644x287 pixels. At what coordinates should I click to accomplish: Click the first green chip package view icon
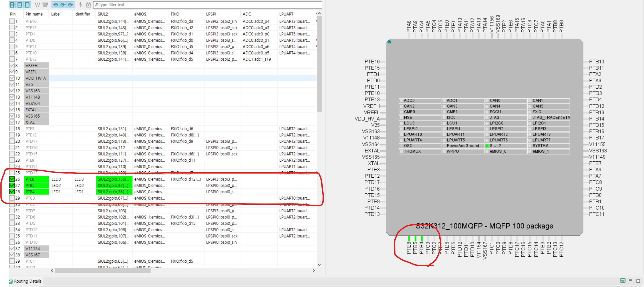[12, 4]
